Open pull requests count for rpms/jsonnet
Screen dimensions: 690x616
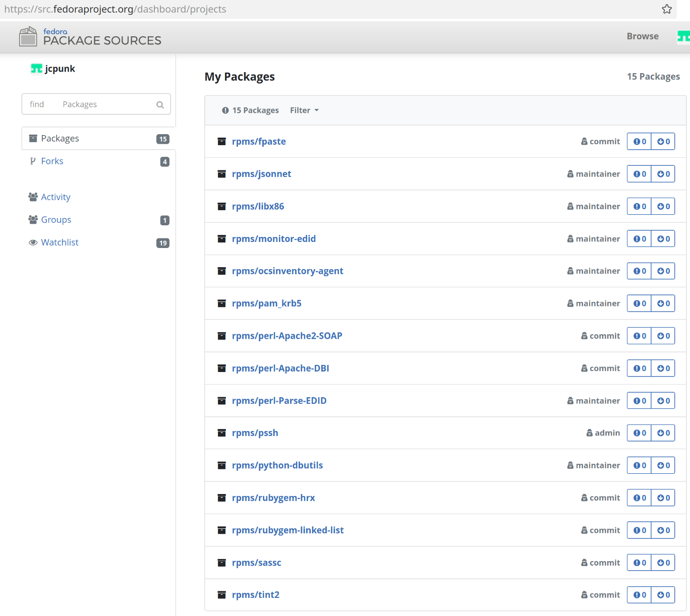click(663, 174)
